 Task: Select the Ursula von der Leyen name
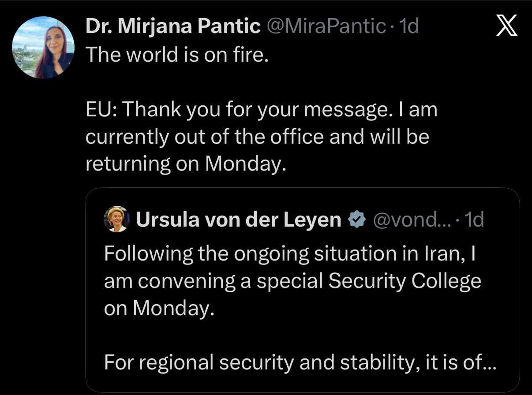tap(238, 219)
